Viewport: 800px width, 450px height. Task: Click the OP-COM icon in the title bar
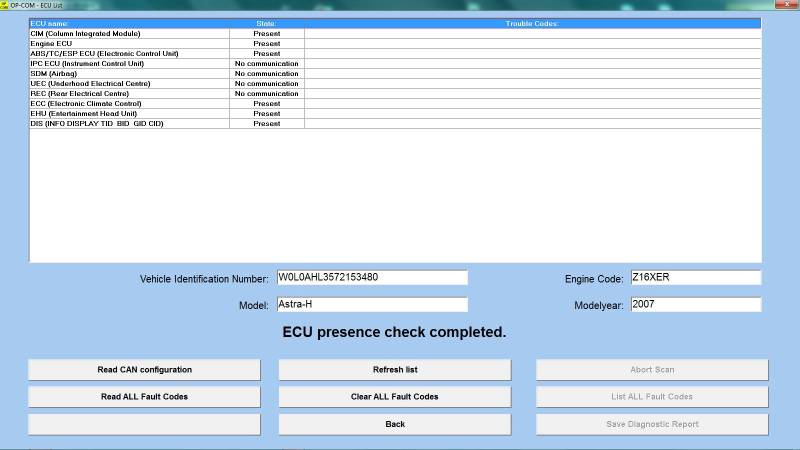tap(5, 5)
